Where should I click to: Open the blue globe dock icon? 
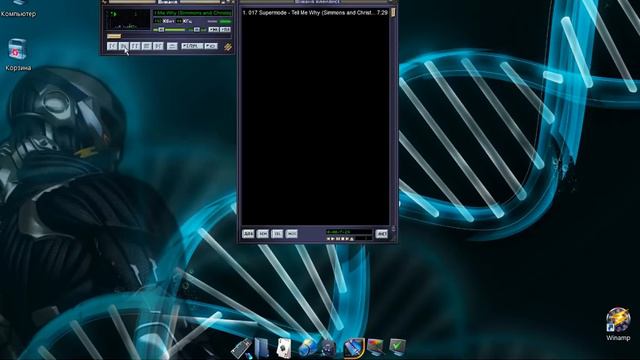307,348
